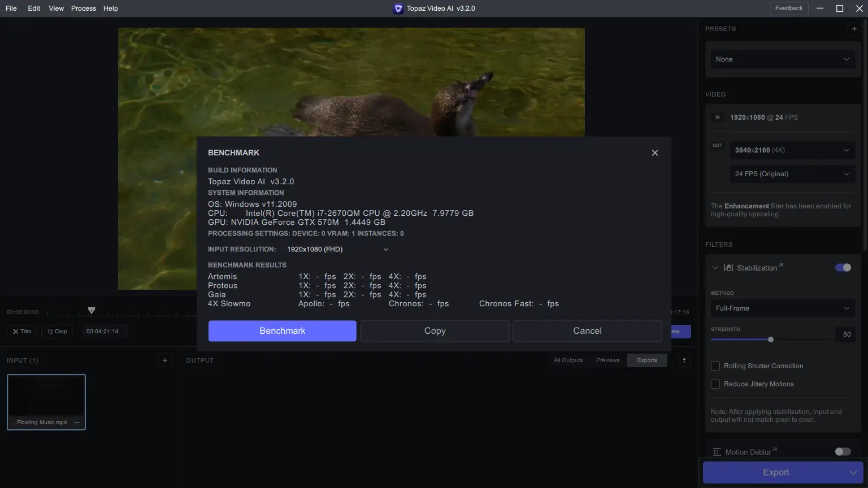
Task: Enable the Rolling Shutter Correction checkbox
Action: [715, 366]
